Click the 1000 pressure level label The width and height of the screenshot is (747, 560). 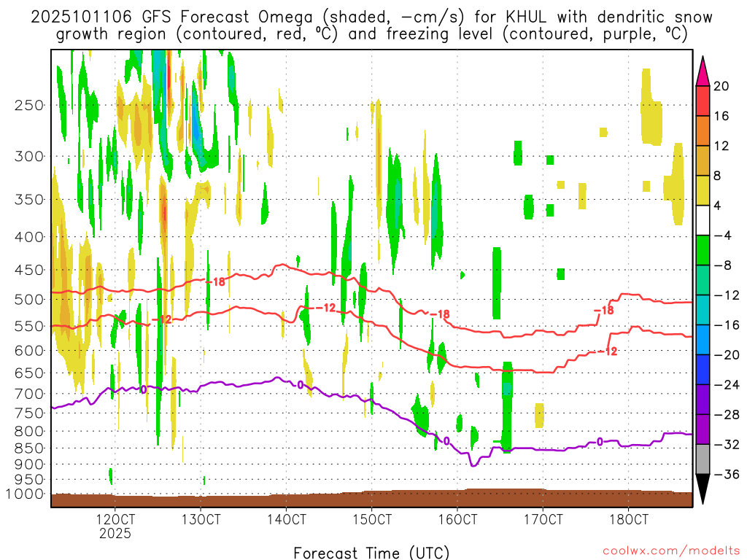pos(26,494)
